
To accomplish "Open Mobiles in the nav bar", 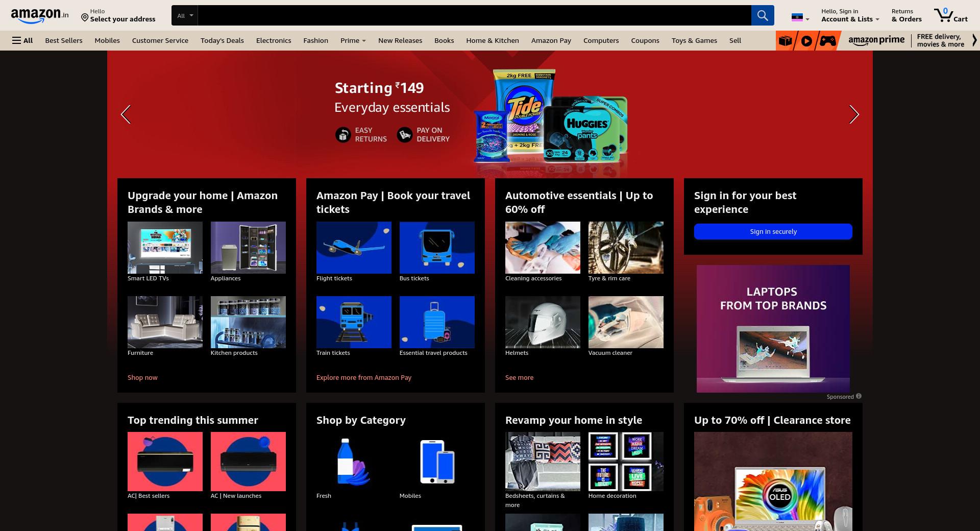I will (107, 40).
